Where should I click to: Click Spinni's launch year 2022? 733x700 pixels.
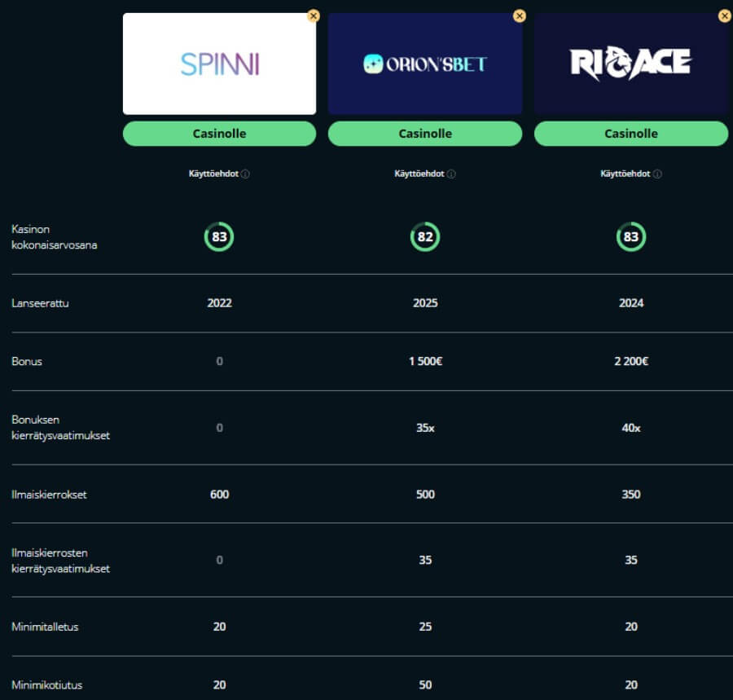coord(219,303)
